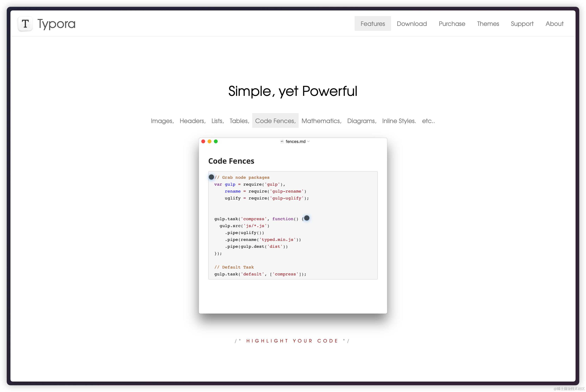Viewport: 586px width, 392px height.
Task: Click the dark dot after function() brace
Action: (x=307, y=218)
